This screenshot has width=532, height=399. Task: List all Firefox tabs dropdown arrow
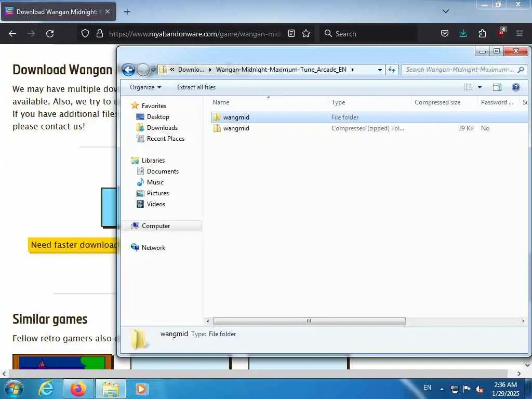(446, 11)
